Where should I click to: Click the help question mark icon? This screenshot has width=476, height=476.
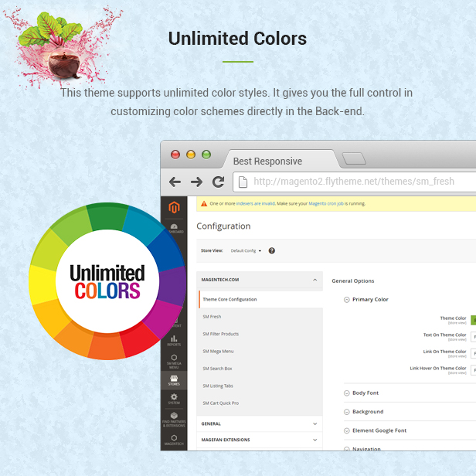pyautogui.click(x=272, y=250)
